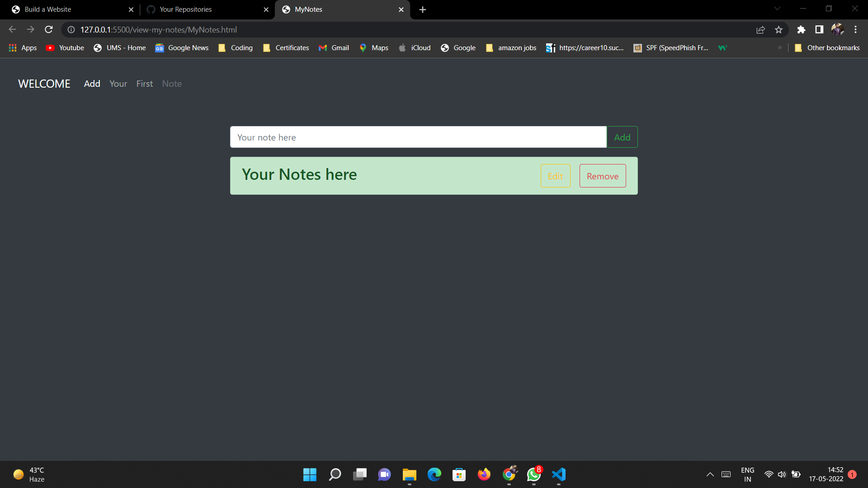This screenshot has width=868, height=488.
Task: Show hidden system tray icons
Action: (710, 474)
